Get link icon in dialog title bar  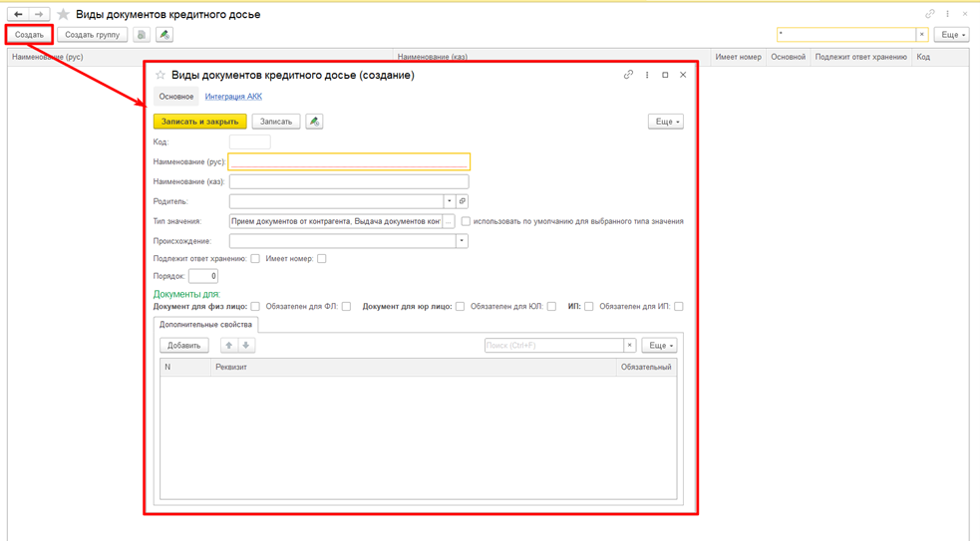628,75
